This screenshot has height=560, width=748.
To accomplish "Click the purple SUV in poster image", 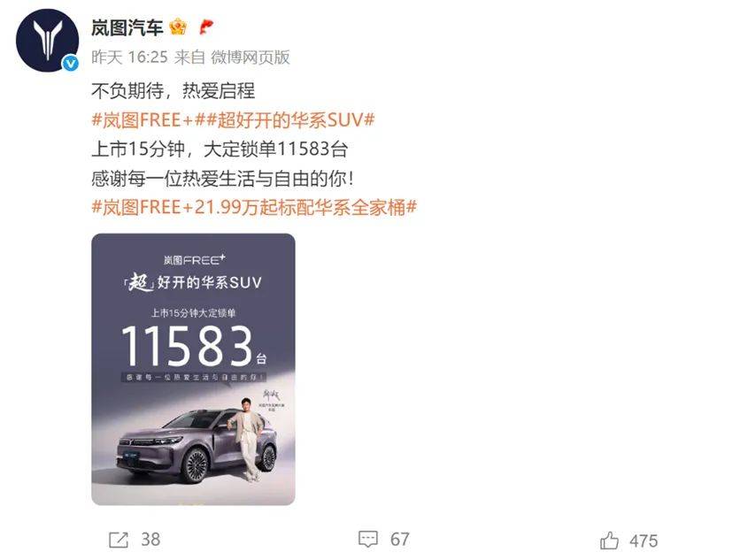I will 197,446.
